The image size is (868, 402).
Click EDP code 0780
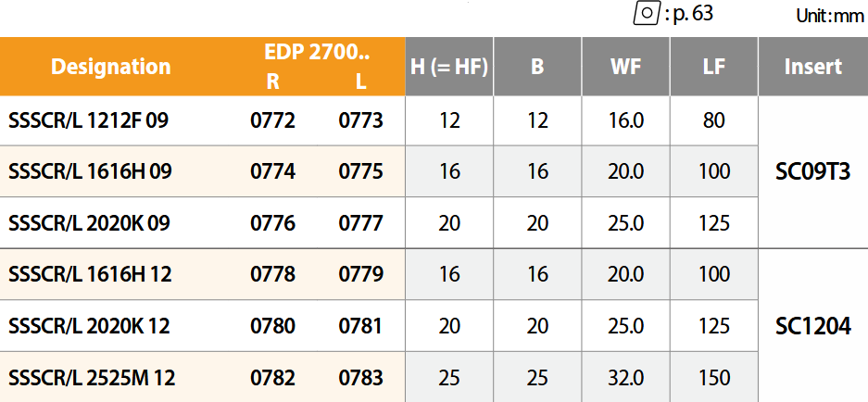[x=272, y=326]
